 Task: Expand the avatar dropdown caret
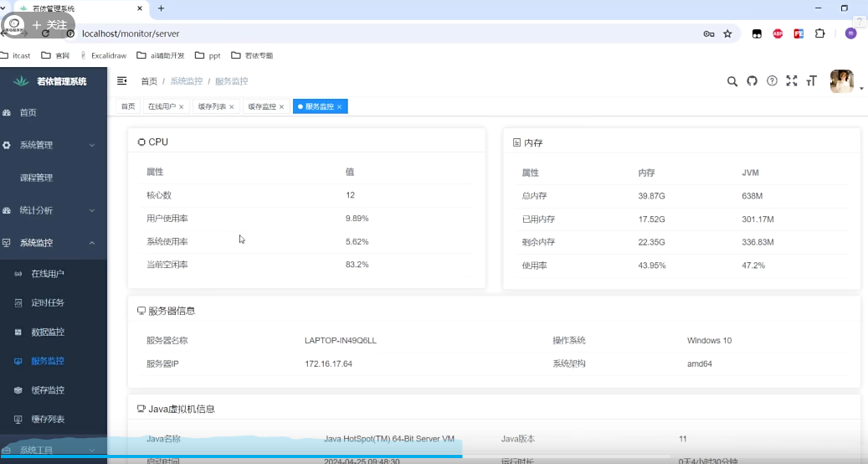pos(861,89)
